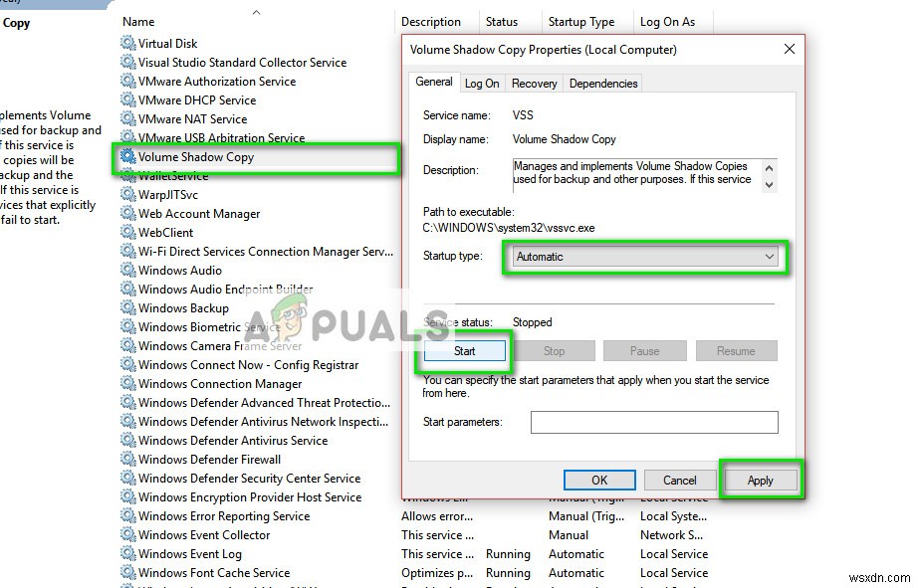
Task: Click the 'Manual (Trig...' startup type cell
Action: (x=586, y=515)
